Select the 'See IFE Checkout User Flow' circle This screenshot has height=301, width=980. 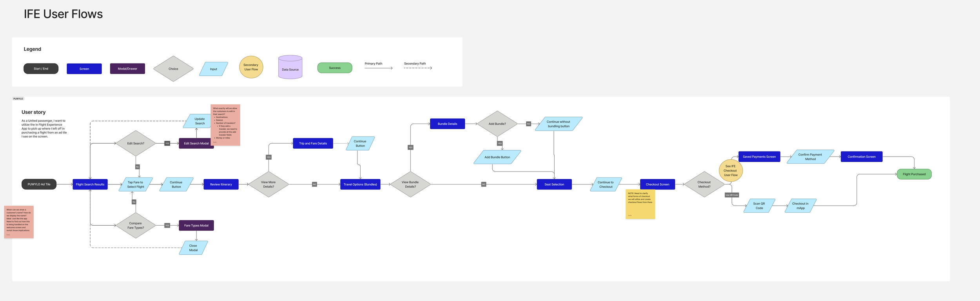731,171
